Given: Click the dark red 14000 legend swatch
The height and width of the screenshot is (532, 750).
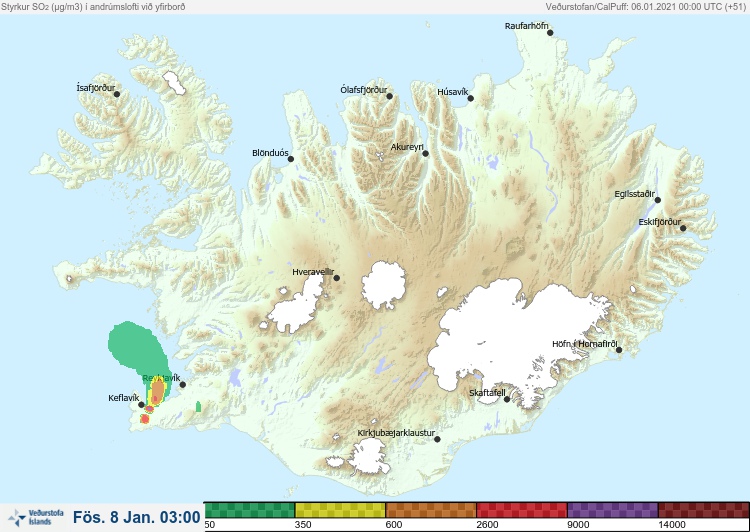Looking at the screenshot, I should click(704, 510).
